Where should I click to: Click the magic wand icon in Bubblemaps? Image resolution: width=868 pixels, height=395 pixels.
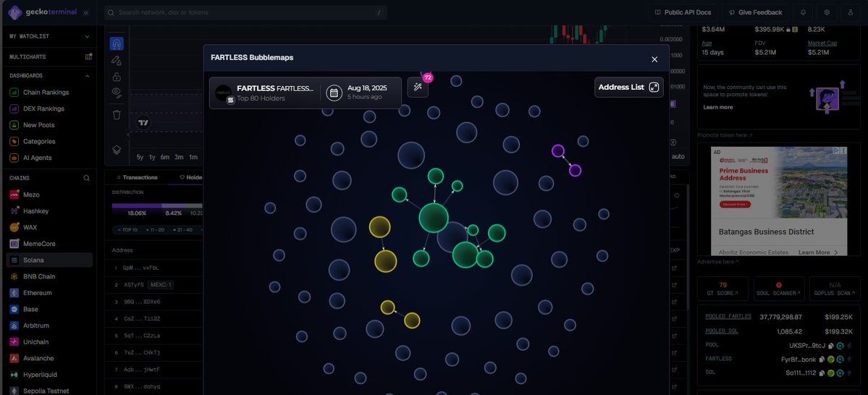[418, 88]
